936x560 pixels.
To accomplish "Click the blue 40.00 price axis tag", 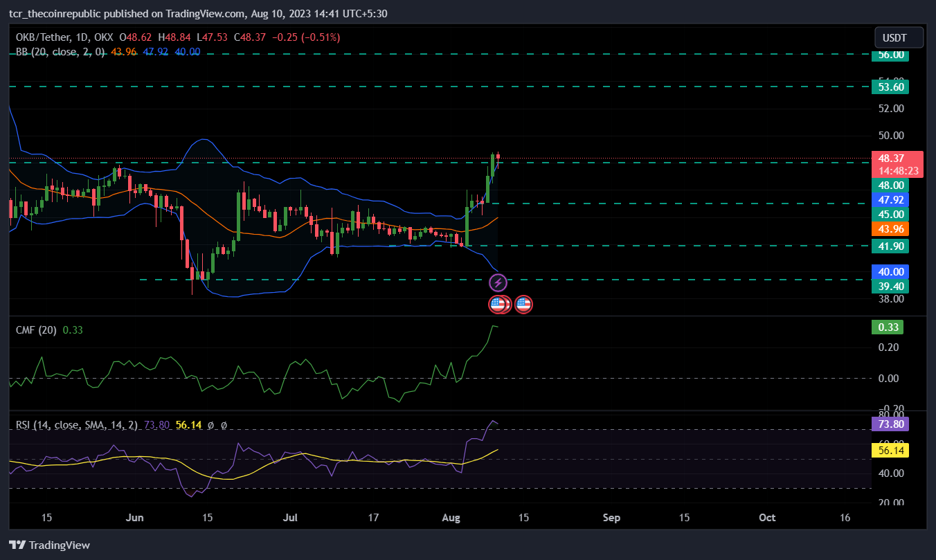I will (x=890, y=272).
